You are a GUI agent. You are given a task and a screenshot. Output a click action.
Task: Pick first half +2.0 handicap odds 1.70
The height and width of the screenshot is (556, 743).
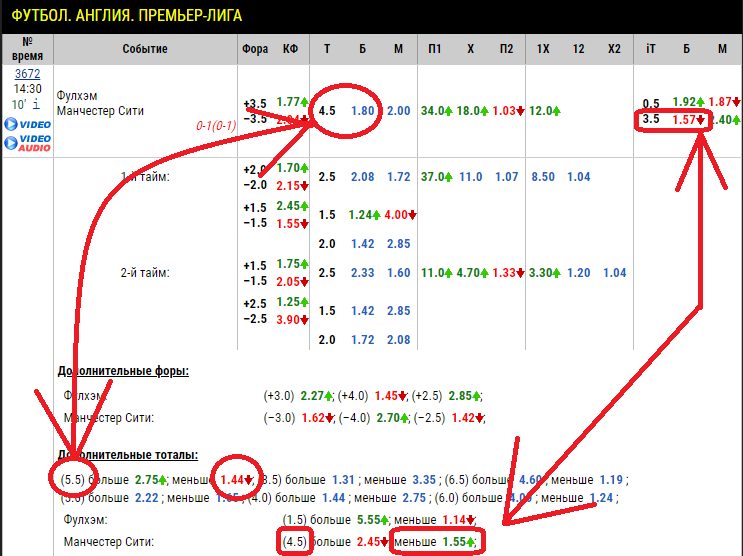coord(289,168)
